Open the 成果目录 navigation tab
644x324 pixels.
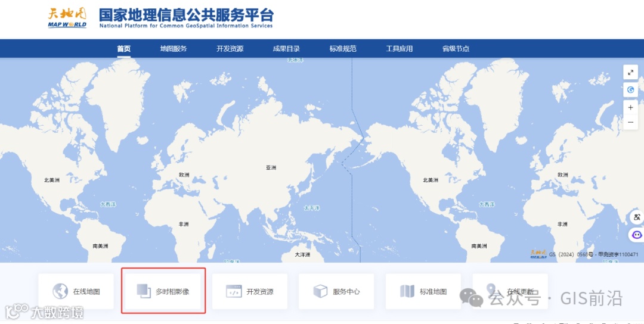pyautogui.click(x=286, y=49)
